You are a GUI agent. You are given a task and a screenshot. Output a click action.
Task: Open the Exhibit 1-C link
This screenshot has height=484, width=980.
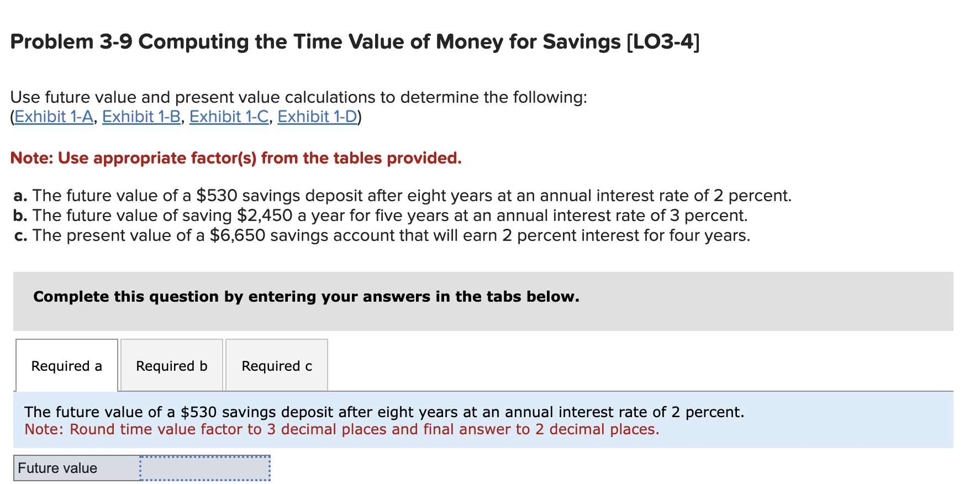(x=228, y=117)
